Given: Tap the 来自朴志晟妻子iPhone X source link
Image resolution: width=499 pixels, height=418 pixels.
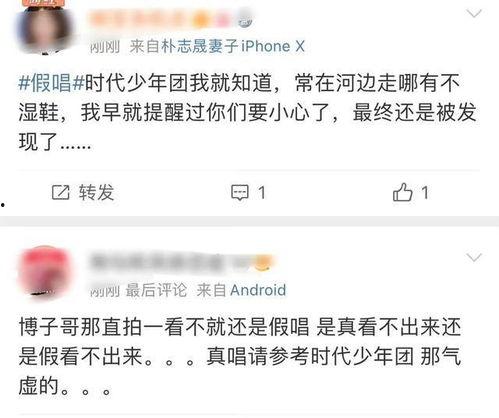Looking at the screenshot, I should (x=217, y=46).
